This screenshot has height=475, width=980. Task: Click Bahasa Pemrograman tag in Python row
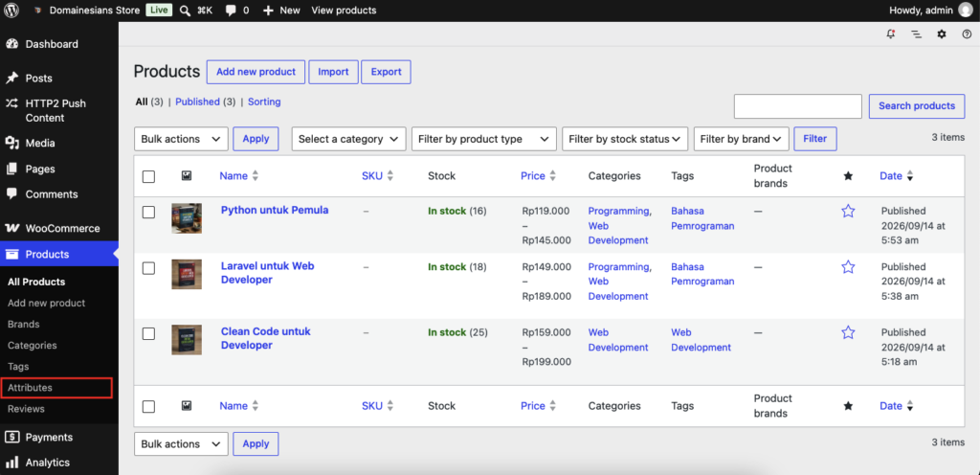pyautogui.click(x=702, y=218)
